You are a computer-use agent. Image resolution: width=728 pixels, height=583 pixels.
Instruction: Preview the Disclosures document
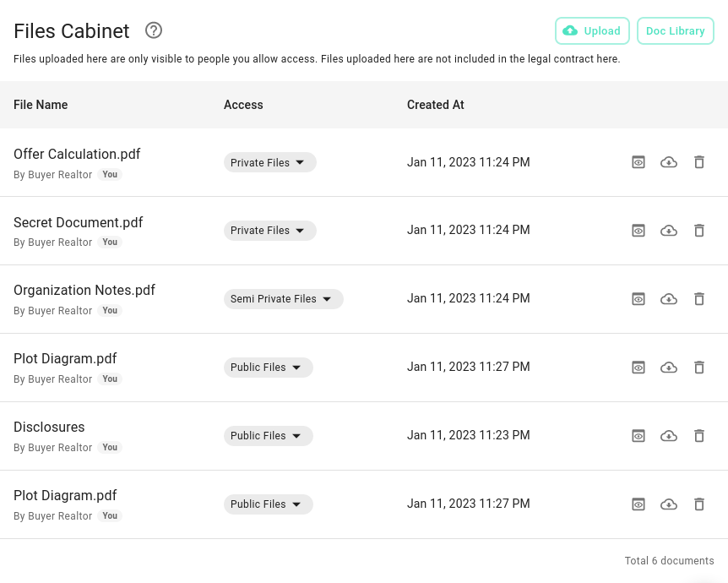point(638,435)
